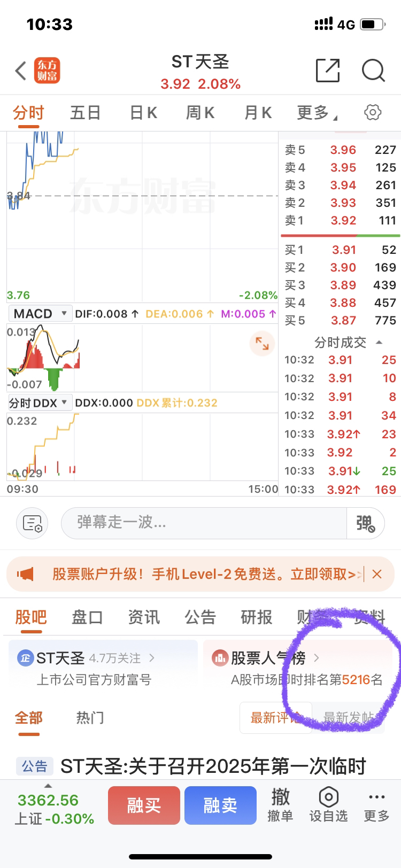Tap the DIF:0.008 readout
Image resolution: width=401 pixels, height=868 pixels.
tap(107, 314)
